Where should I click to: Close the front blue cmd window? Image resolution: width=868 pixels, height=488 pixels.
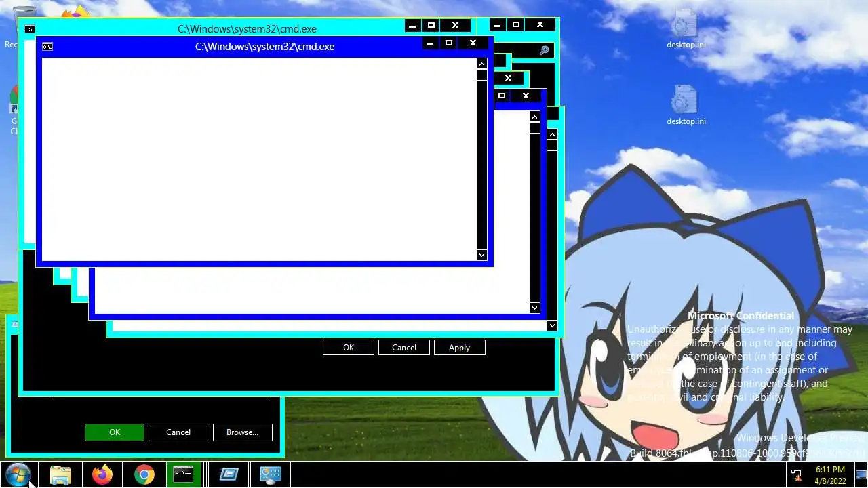click(473, 43)
